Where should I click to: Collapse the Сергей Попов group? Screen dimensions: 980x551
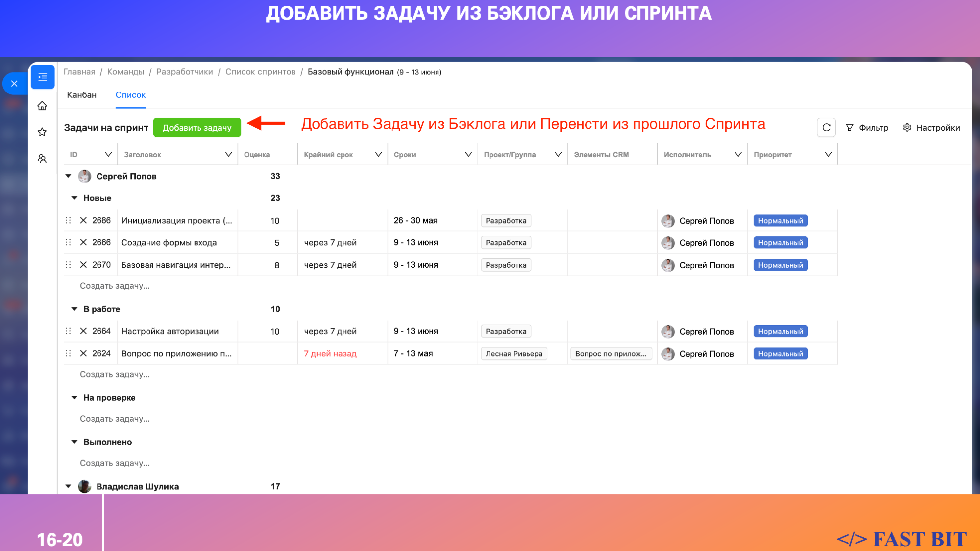pyautogui.click(x=68, y=176)
